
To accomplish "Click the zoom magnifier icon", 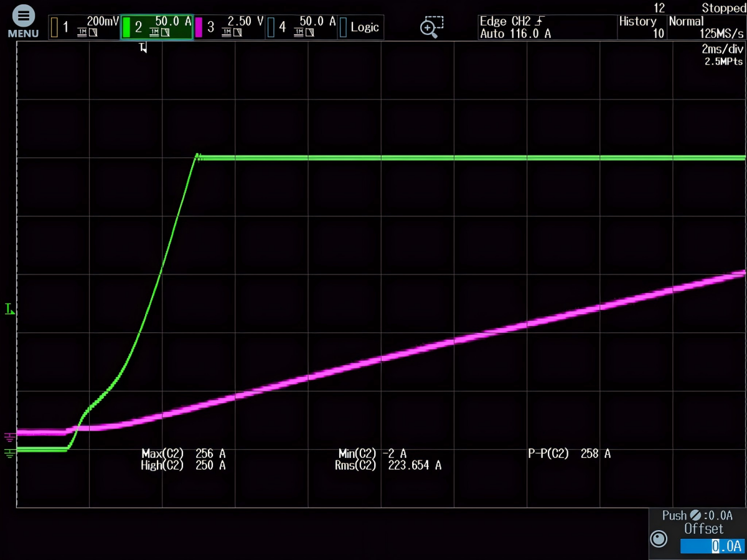I will click(x=431, y=27).
